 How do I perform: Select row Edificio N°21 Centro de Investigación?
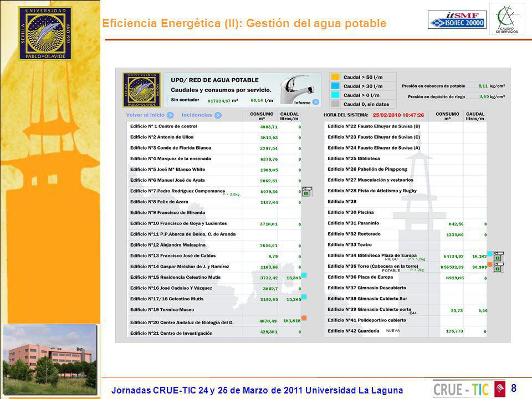click(x=214, y=333)
